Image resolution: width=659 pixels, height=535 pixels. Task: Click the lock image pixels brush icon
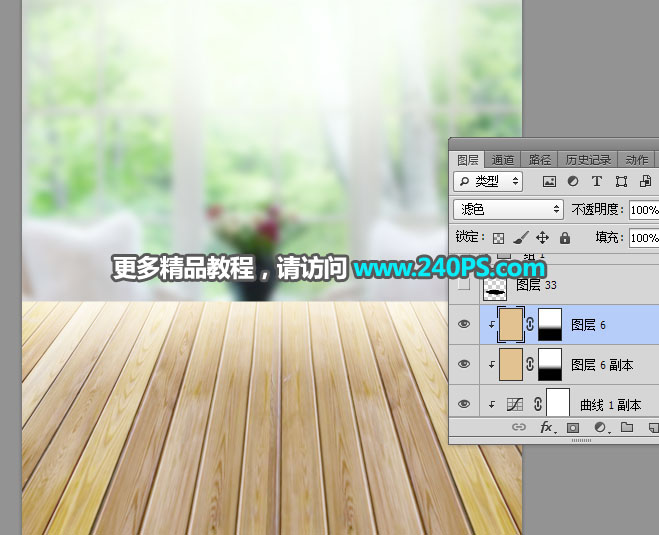(x=520, y=238)
